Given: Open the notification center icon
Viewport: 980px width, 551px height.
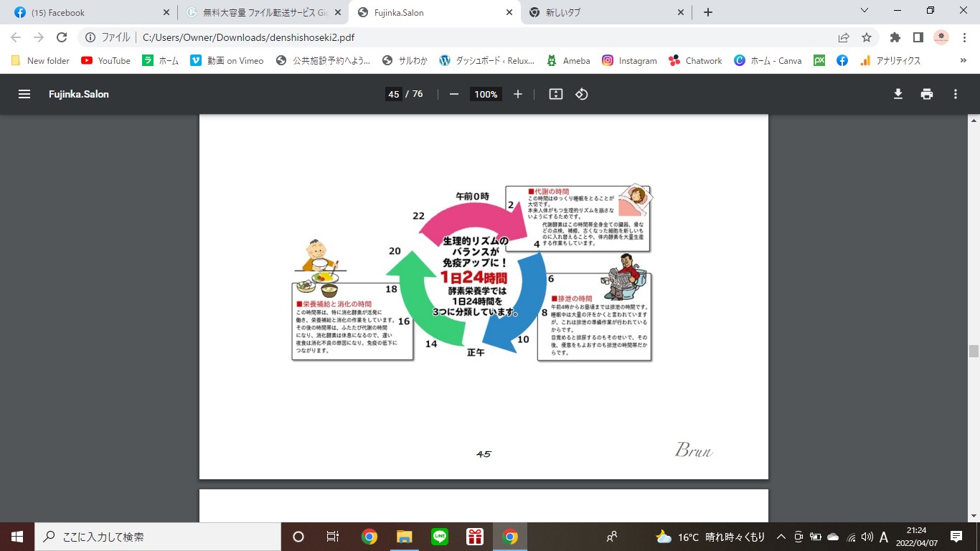Looking at the screenshot, I should click(x=956, y=537).
